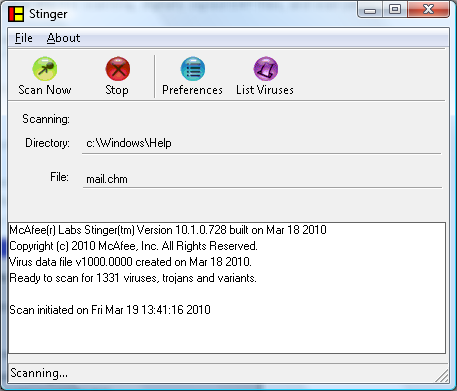This screenshot has width=457, height=391.
Task: Open the About menu
Action: (x=63, y=38)
